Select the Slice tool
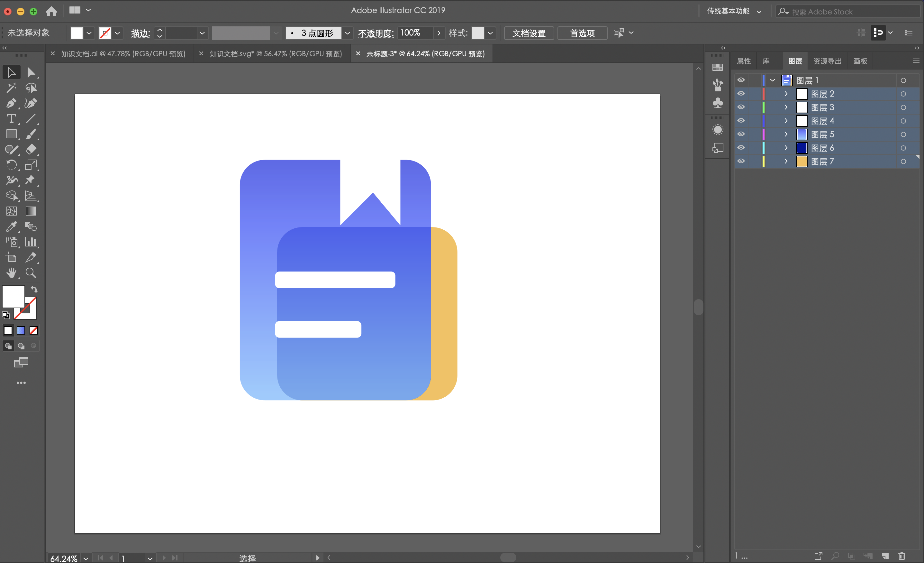 (31, 257)
